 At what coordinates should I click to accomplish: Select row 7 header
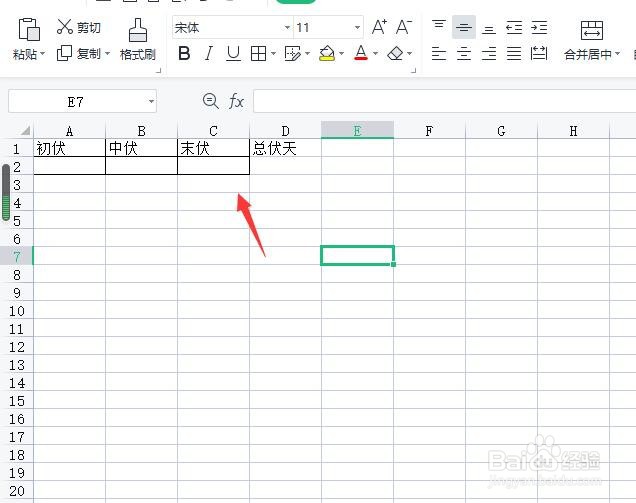pyautogui.click(x=17, y=256)
